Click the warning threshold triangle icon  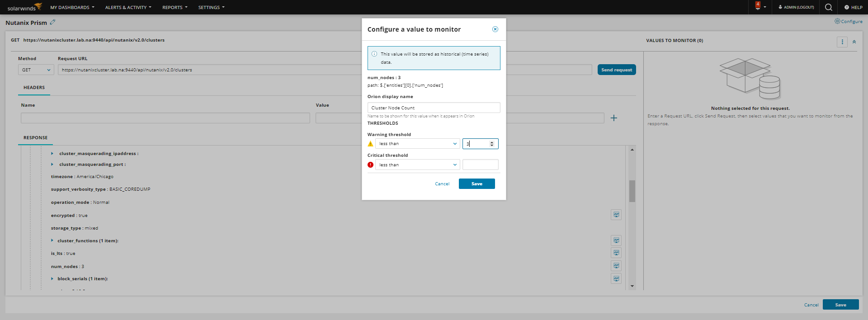(x=370, y=144)
